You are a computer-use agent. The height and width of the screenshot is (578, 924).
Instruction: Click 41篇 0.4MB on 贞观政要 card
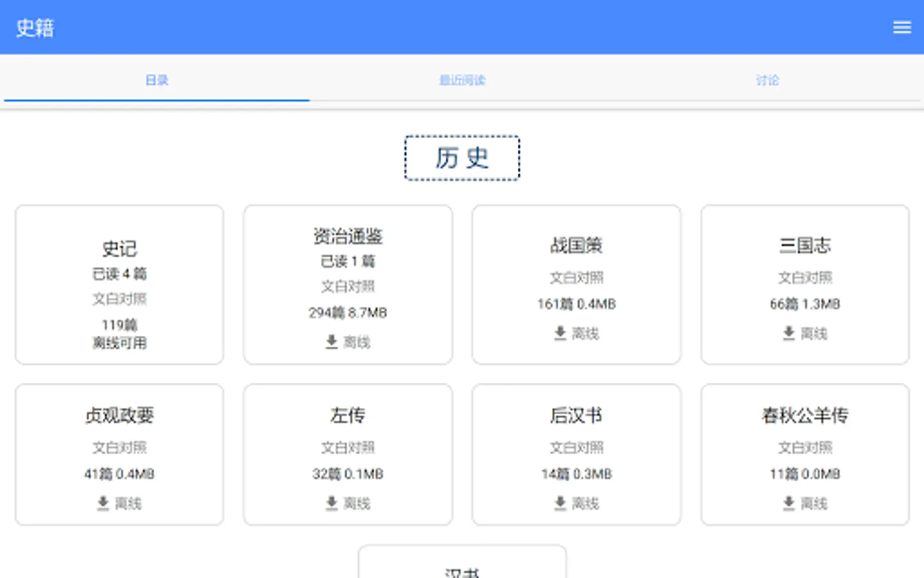coord(119,474)
